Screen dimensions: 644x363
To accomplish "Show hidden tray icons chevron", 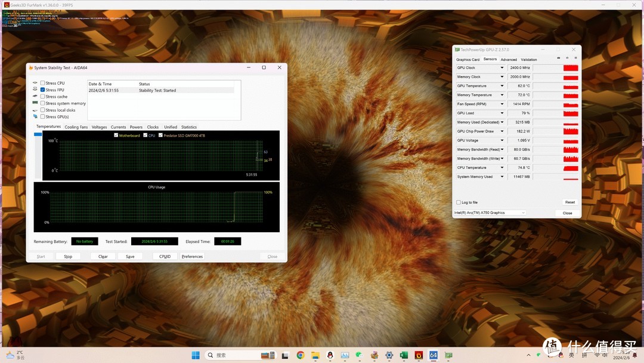I will [528, 355].
